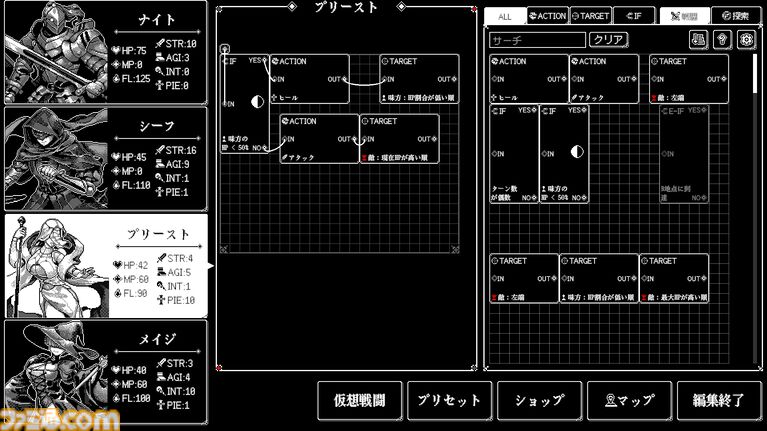Click the NO port of editor IF node
The image size is (767, 431).
265,147
